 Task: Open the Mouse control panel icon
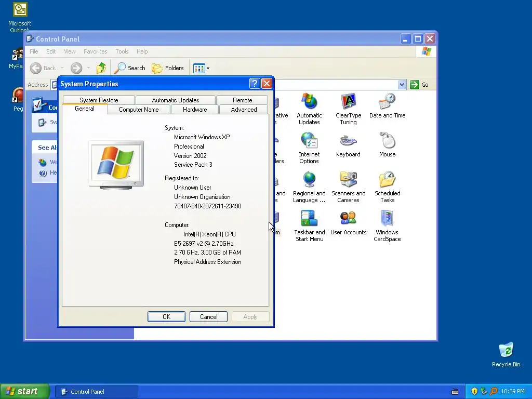tap(387, 145)
